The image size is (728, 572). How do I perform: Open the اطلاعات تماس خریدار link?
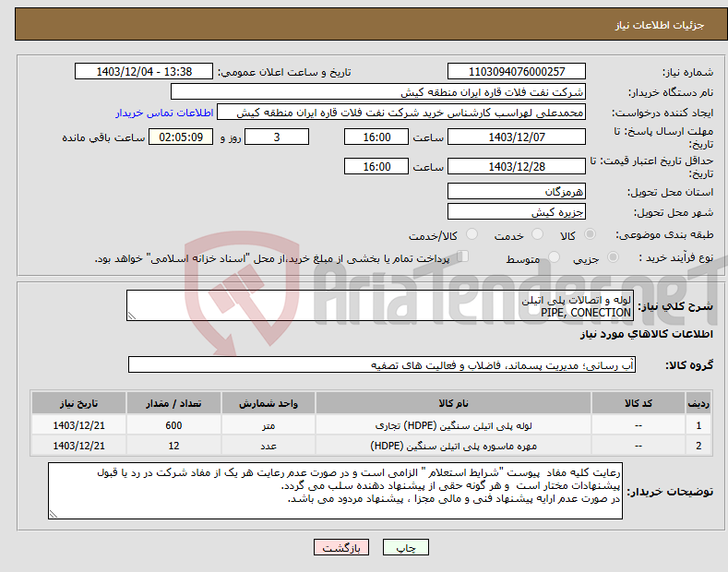click(164, 113)
